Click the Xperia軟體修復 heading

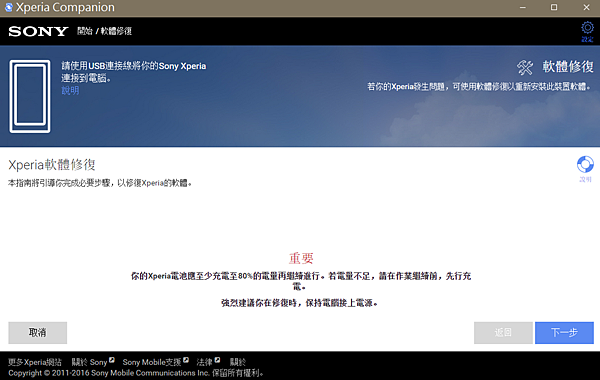click(x=52, y=165)
